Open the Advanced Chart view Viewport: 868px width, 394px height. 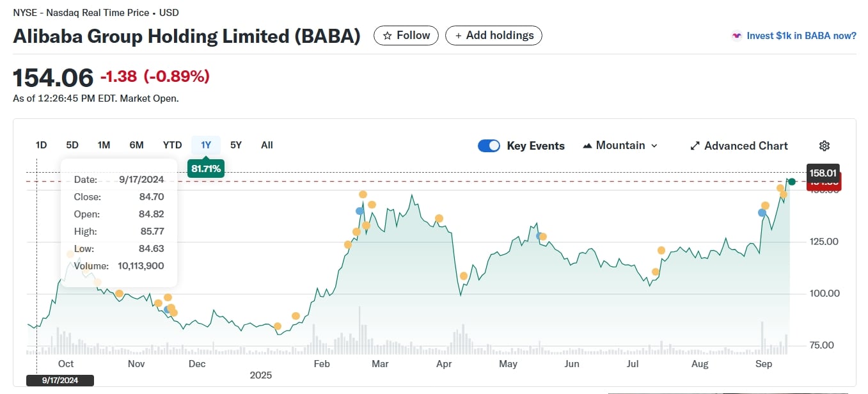[x=739, y=146]
